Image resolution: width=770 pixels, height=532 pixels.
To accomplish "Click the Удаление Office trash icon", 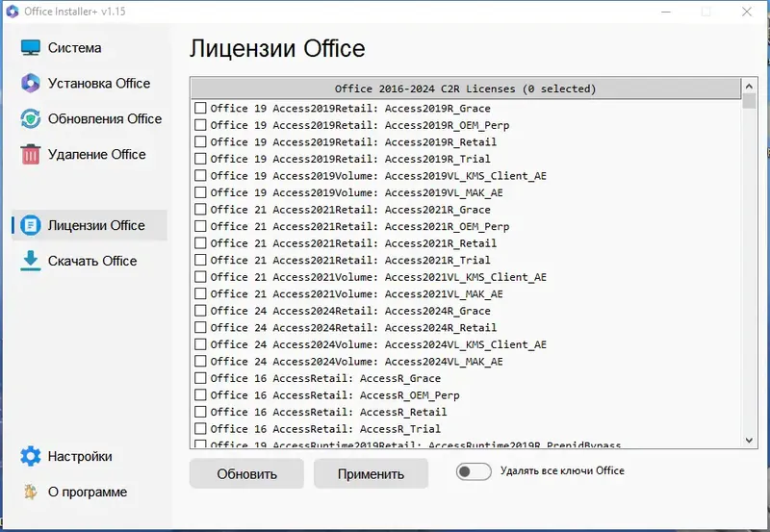I will [31, 155].
